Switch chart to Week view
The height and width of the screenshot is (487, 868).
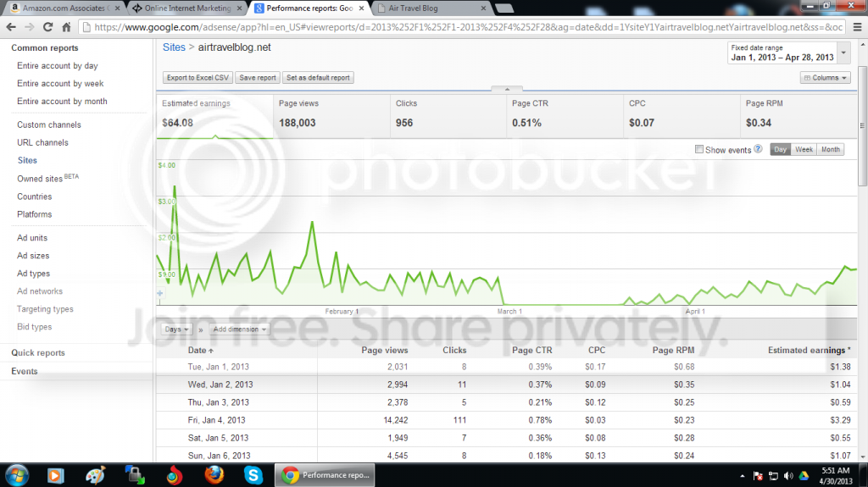click(804, 149)
